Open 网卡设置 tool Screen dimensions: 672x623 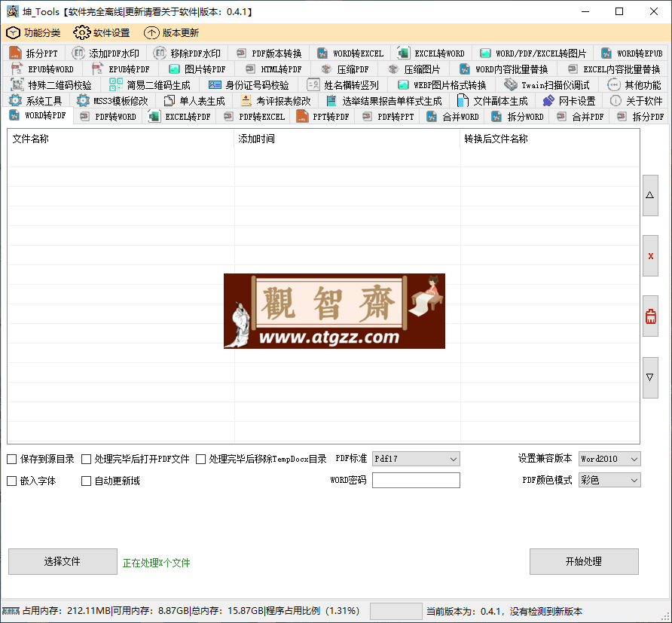click(569, 101)
